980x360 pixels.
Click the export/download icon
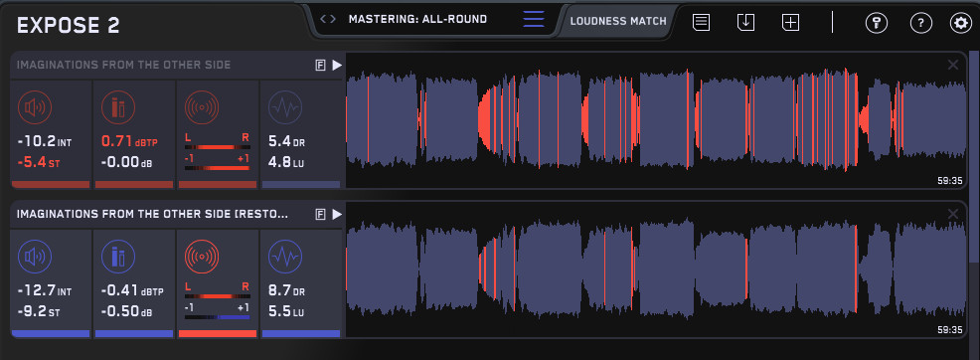pos(745,22)
